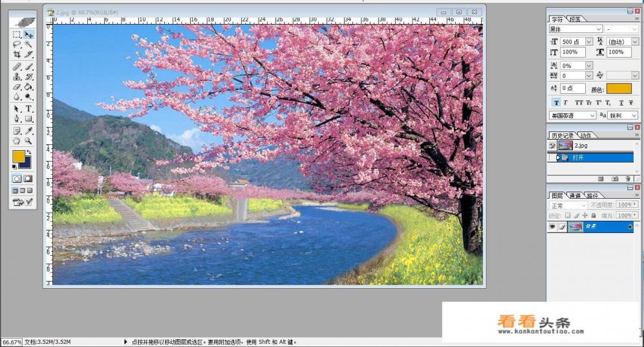The height and width of the screenshot is (347, 644).
Task: Select the Rectangular Marquee tool
Action: (x=17, y=34)
